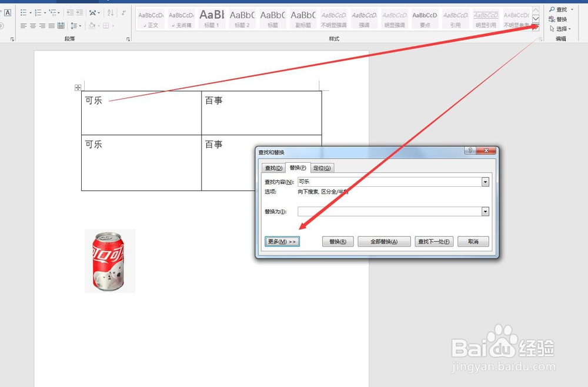Expand the Find what (查找内容) history dropdown
This screenshot has height=387, width=588.
[x=485, y=181]
